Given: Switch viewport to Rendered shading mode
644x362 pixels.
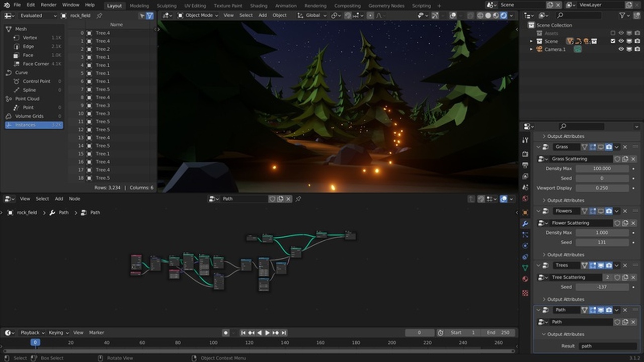Looking at the screenshot, I should point(503,16).
